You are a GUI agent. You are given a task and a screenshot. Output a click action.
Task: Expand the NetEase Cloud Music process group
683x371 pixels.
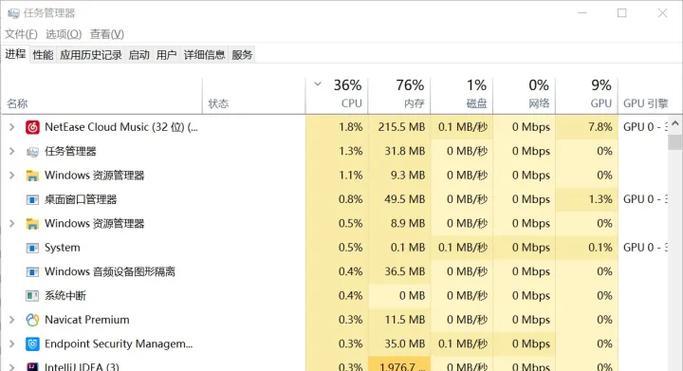[12, 127]
